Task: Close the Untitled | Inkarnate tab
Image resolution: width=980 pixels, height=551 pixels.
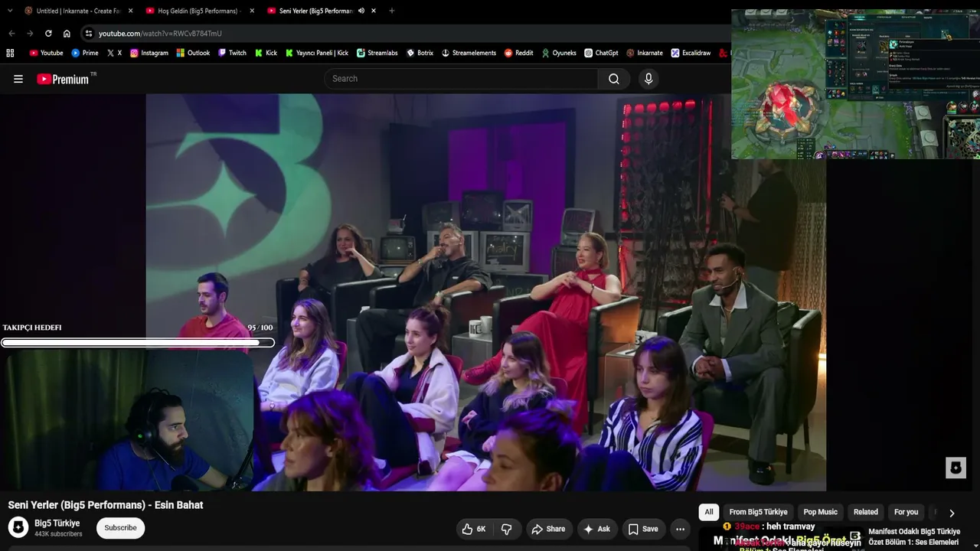Action: [x=130, y=11]
